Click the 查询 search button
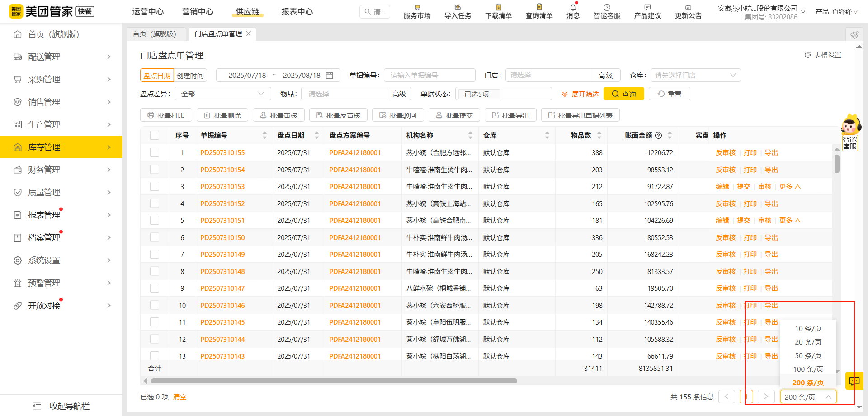Viewport: 868px width, 416px height. point(623,94)
